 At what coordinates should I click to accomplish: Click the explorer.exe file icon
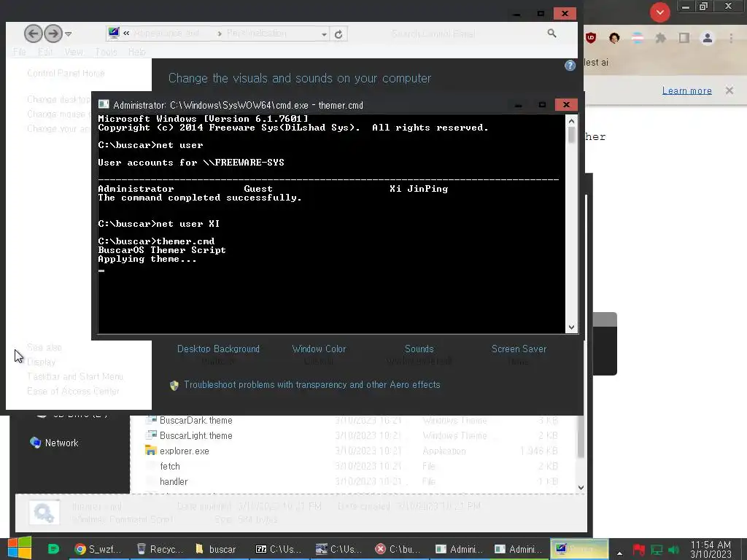(x=150, y=451)
